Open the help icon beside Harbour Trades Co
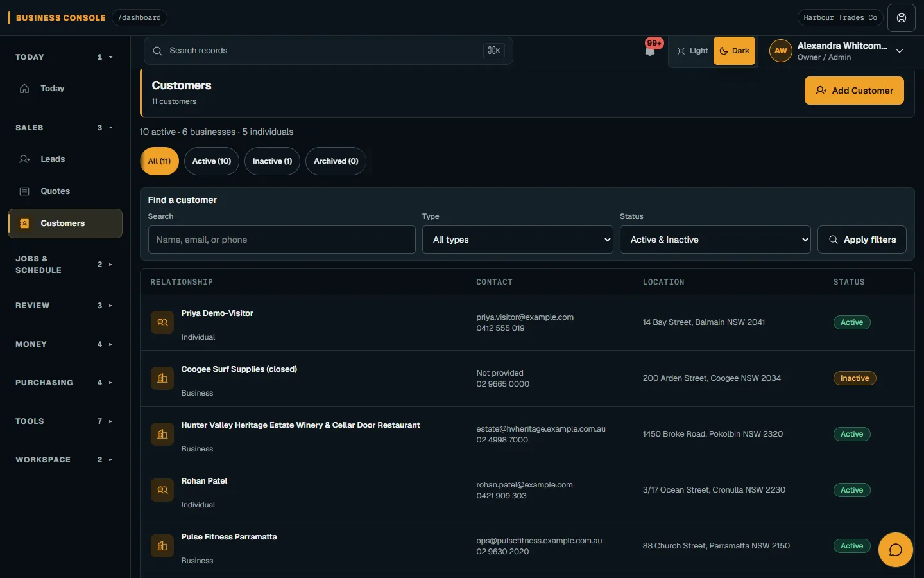Screen dimensions: 924x578 click(x=902, y=18)
